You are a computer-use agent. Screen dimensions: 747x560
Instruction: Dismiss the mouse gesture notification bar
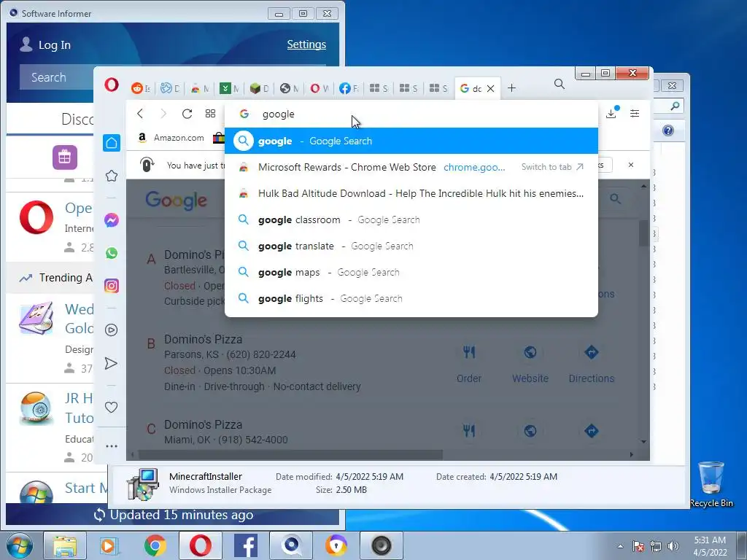tap(631, 165)
